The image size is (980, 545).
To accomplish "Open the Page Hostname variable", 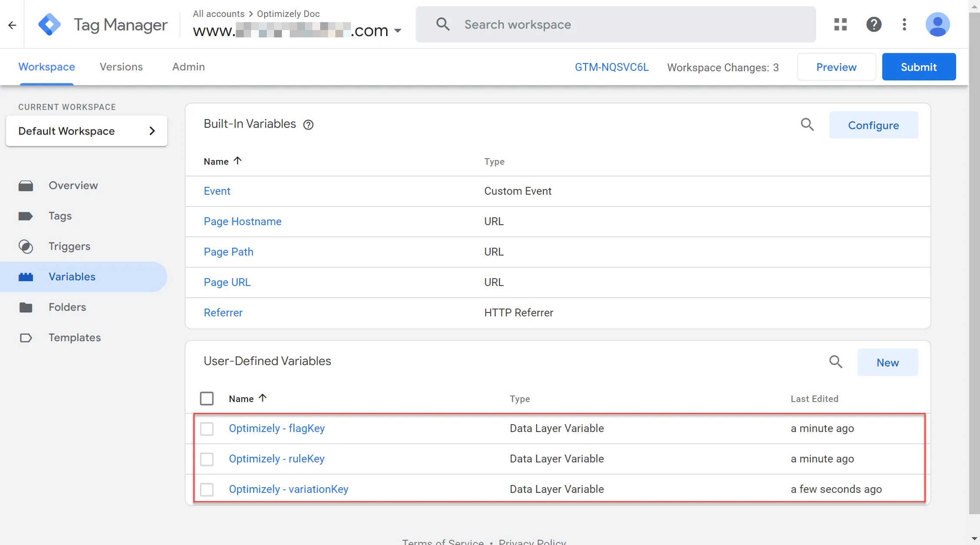I will pos(242,222).
